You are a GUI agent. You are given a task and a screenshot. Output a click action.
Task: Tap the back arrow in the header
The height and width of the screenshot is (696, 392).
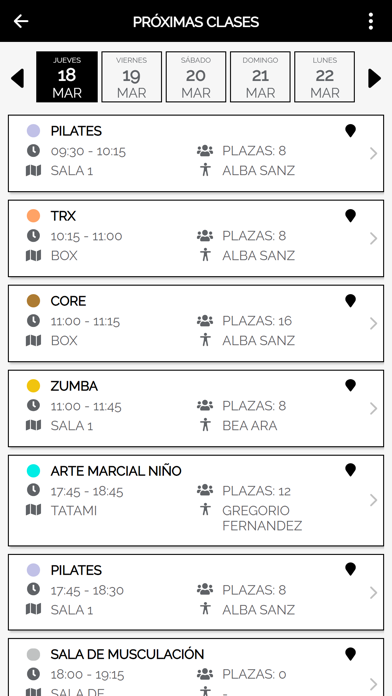[21, 21]
